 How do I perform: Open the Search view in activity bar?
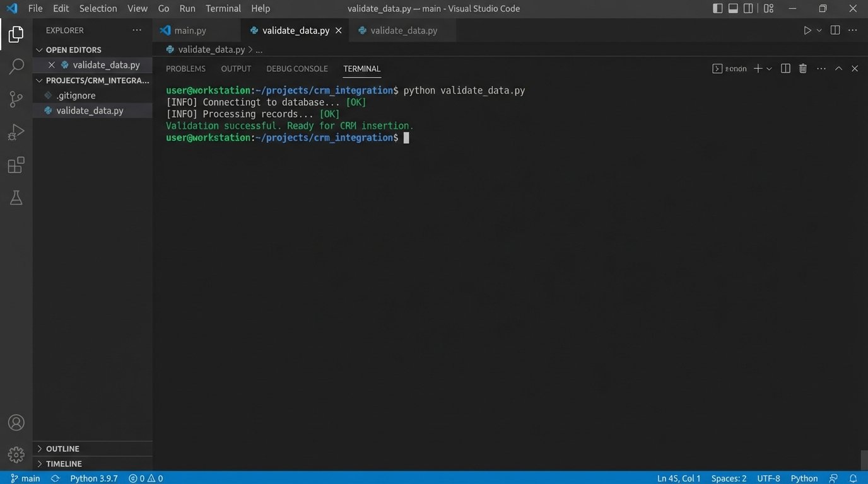(16, 66)
